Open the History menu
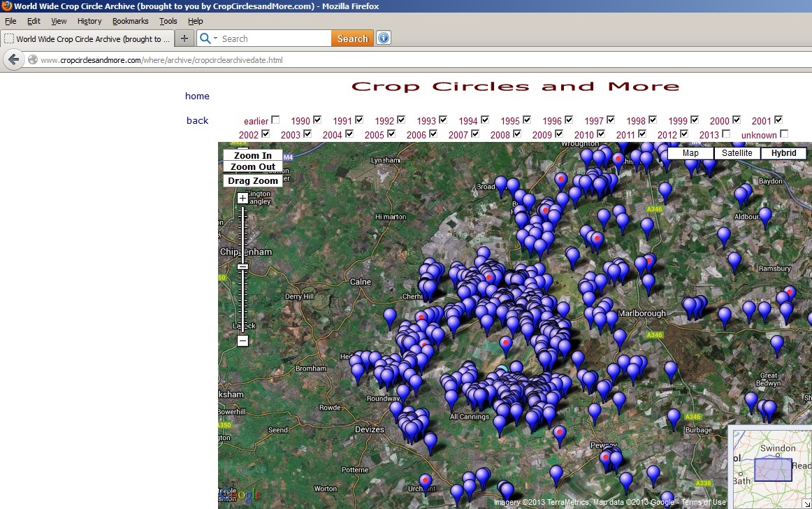The width and height of the screenshot is (812, 509). [x=89, y=22]
